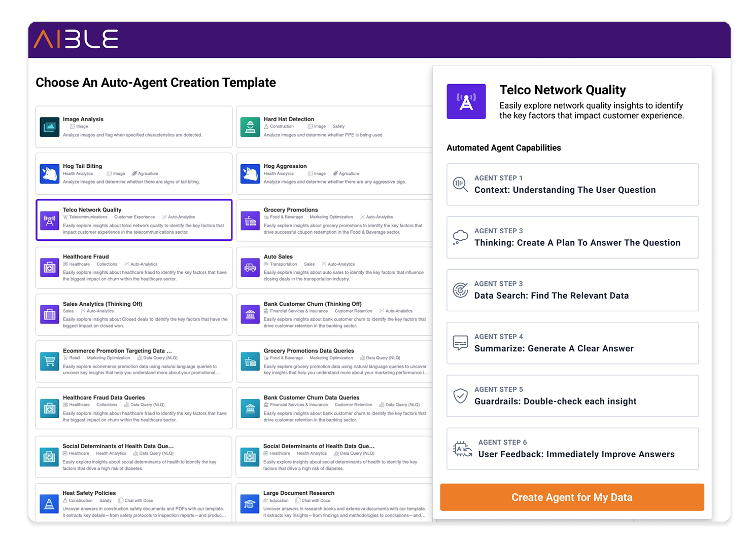756x546 pixels.
Task: Open Guardrails: Double-check each insight step
Action: point(572,396)
